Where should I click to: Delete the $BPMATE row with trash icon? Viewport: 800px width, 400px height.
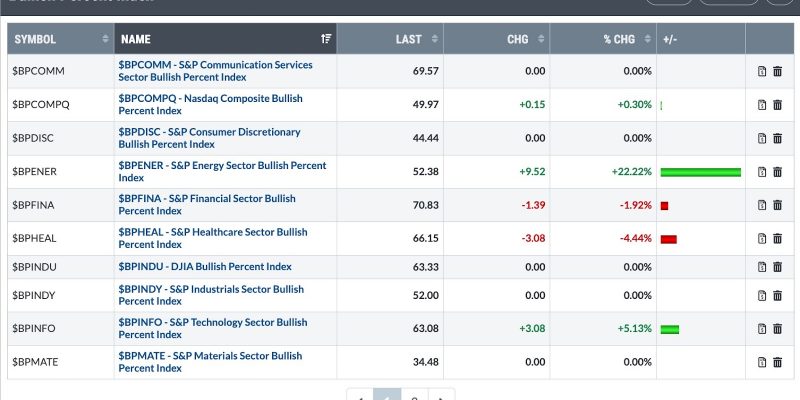point(778,362)
